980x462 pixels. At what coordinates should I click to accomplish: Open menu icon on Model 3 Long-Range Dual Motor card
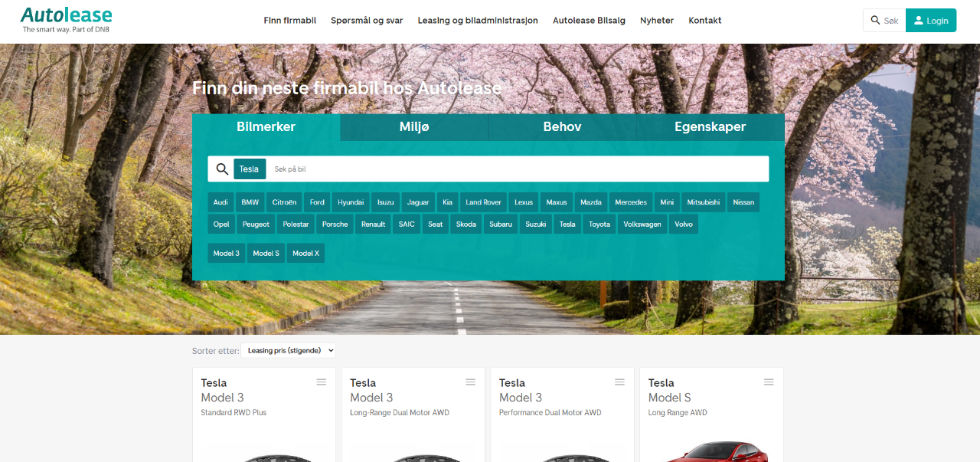pyautogui.click(x=471, y=382)
